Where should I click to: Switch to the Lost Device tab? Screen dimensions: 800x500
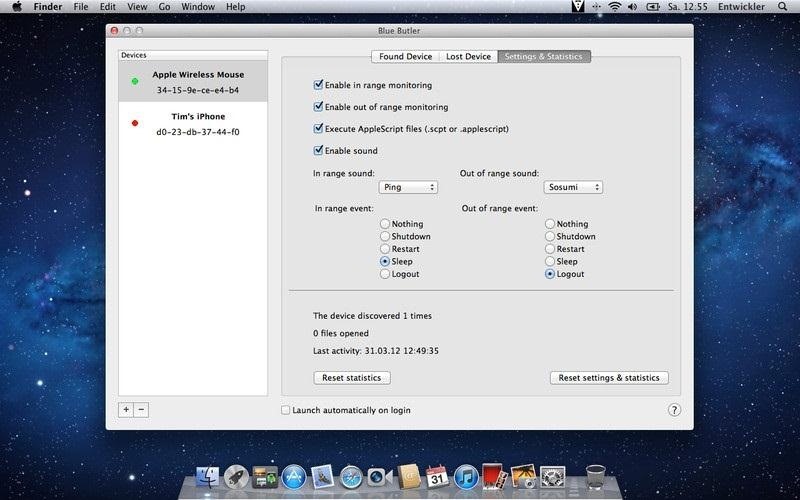click(468, 57)
